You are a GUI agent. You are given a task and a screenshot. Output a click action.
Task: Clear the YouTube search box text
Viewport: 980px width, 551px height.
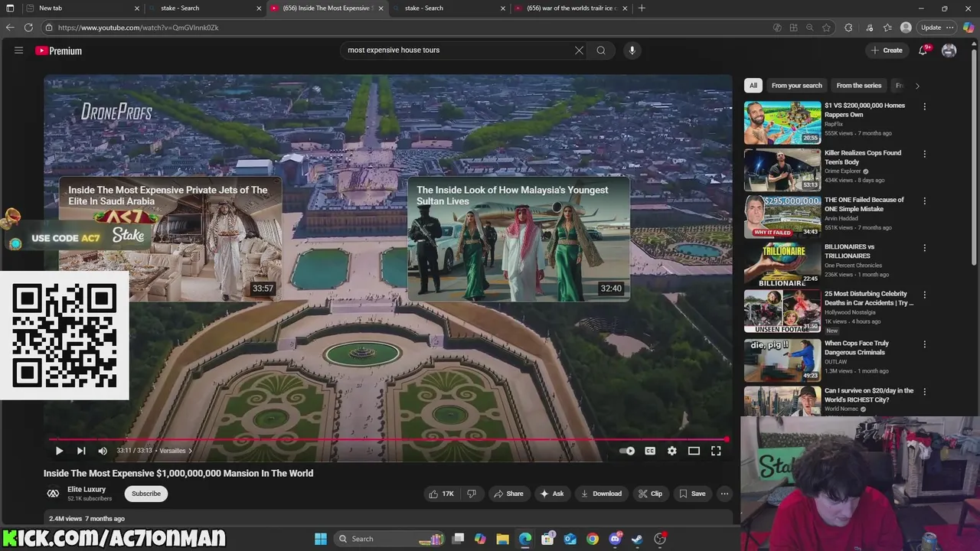tap(579, 51)
